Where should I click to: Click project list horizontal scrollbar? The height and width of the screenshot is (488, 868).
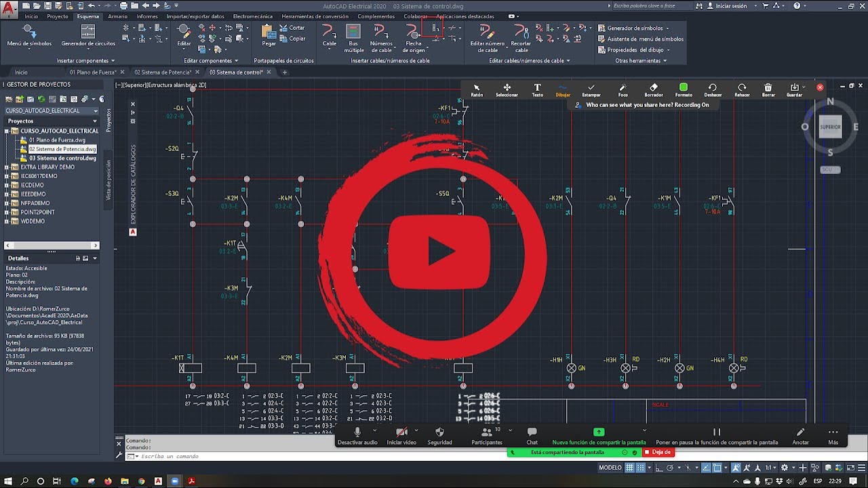[52, 245]
